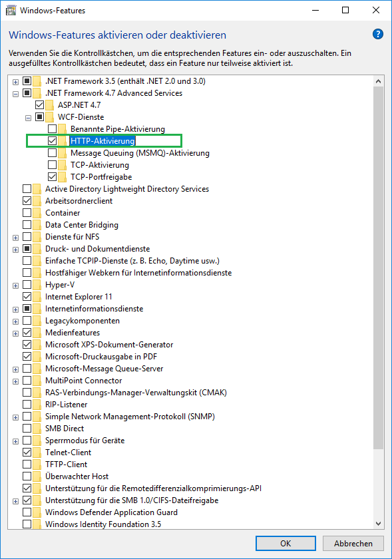Click the Abbrechen button
This screenshot has width=392, height=559.
[353, 543]
